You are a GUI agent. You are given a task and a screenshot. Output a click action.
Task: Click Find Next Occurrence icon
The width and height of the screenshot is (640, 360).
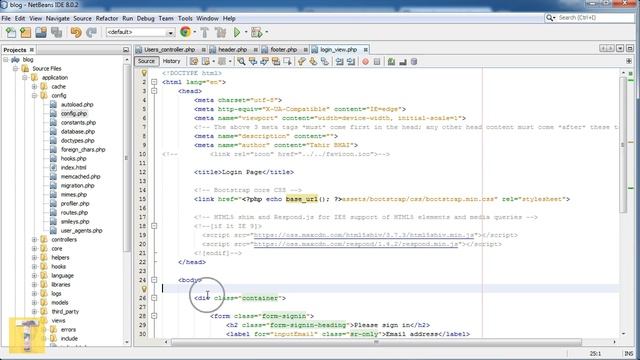pyautogui.click(x=264, y=62)
